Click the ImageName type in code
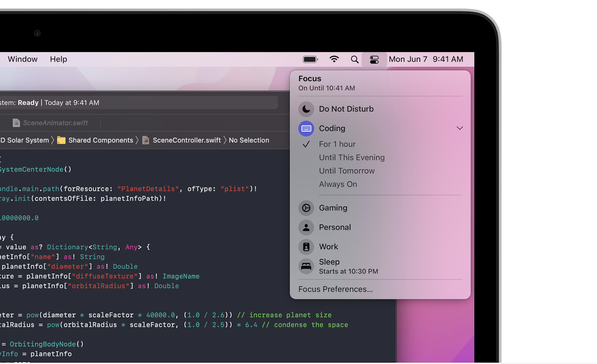597x364 pixels. (x=181, y=276)
